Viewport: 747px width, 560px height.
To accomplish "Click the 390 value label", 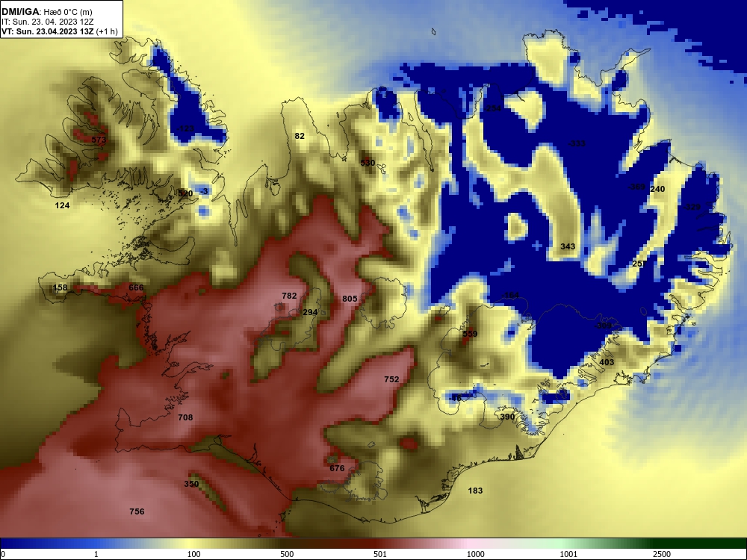I will [507, 417].
